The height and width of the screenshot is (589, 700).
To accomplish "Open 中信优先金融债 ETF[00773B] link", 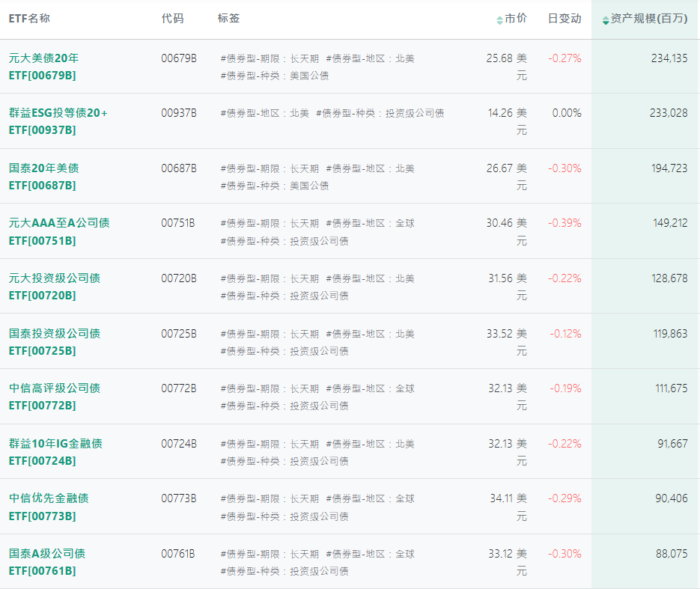I will pos(49,507).
